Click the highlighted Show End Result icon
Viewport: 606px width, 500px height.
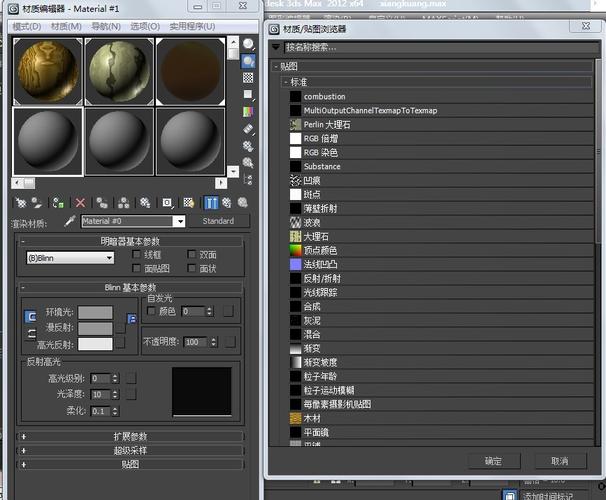(x=210, y=202)
